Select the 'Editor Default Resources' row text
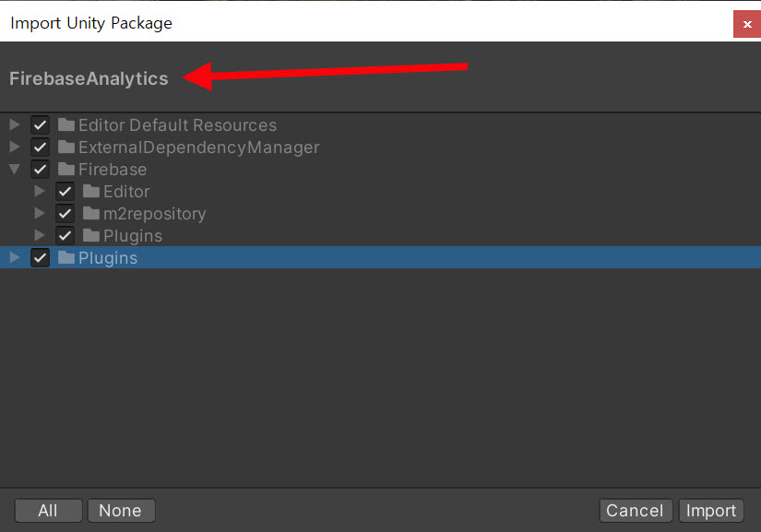Image resolution: width=761 pixels, height=532 pixels. (x=178, y=125)
